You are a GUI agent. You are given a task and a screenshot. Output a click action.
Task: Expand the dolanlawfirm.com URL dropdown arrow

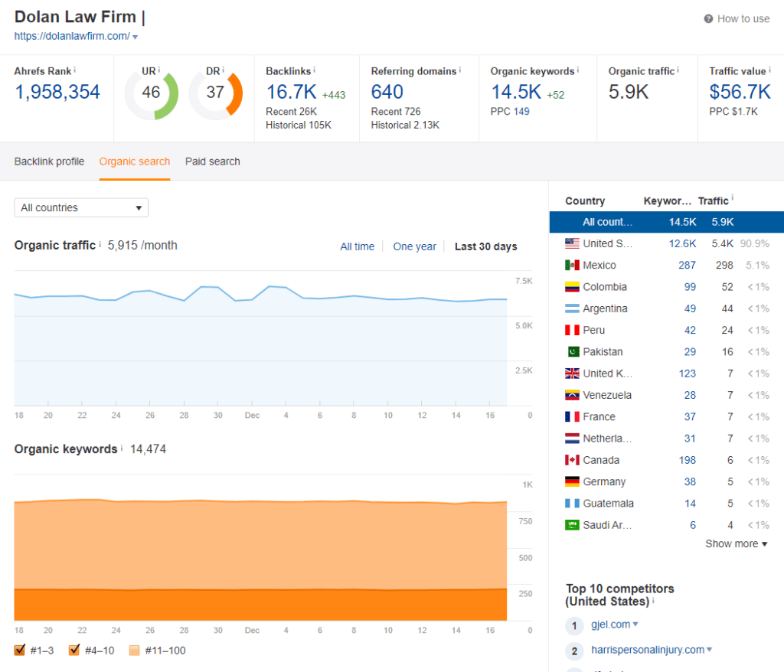point(135,37)
